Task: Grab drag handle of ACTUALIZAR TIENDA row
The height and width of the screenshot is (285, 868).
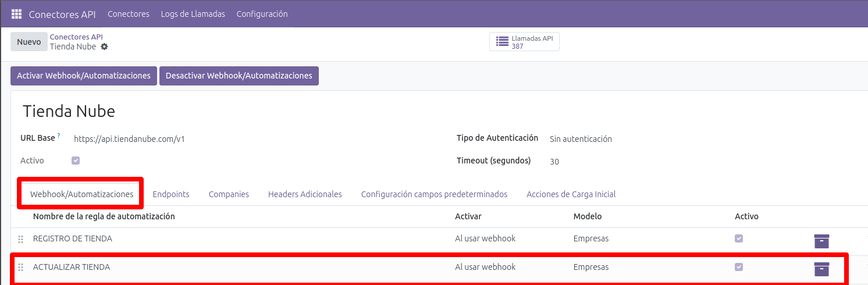Action: point(21,268)
